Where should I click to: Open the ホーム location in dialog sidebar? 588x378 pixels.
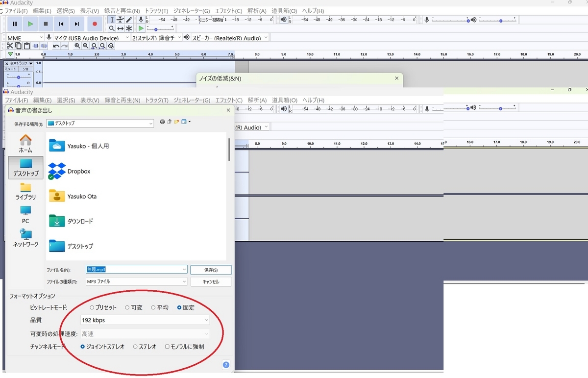click(x=25, y=144)
